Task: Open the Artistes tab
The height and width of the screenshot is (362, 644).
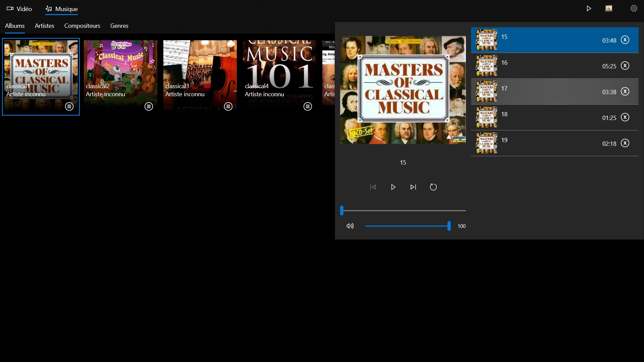Action: [x=44, y=26]
